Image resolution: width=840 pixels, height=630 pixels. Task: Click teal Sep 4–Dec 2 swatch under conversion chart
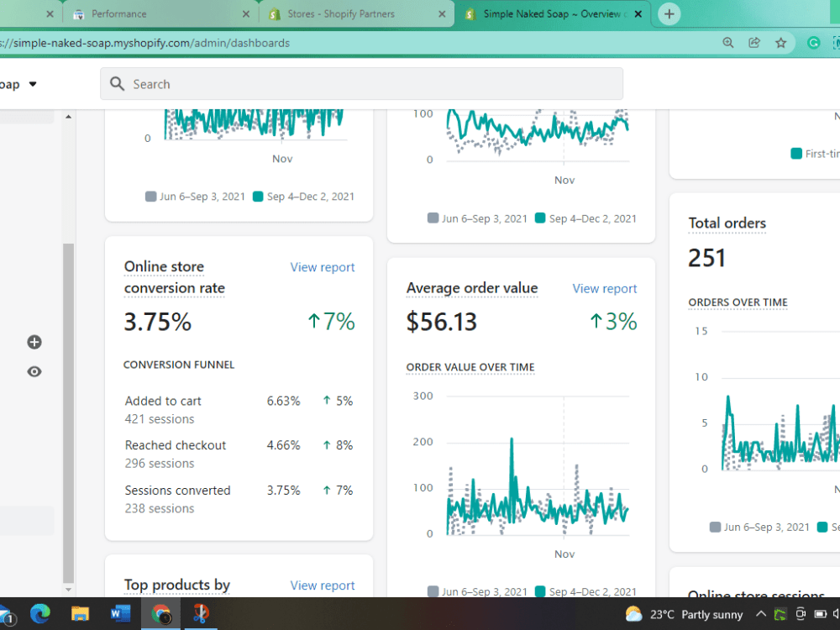pos(258,197)
